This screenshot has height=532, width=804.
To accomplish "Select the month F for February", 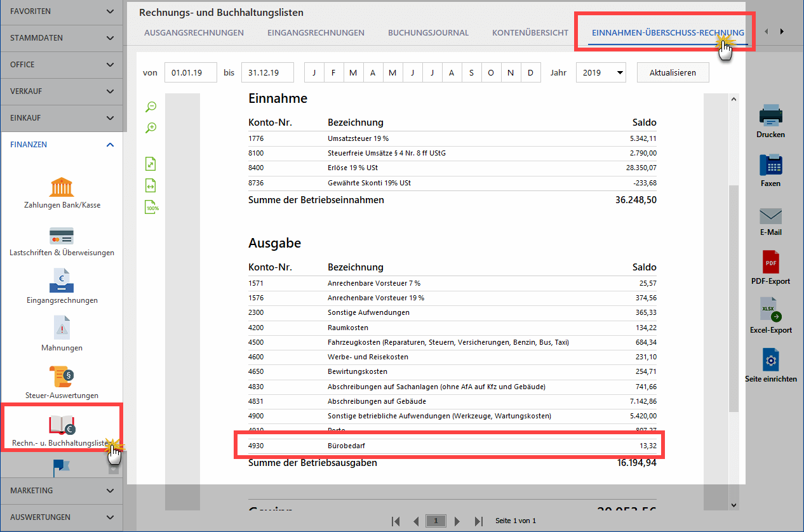I will click(333, 73).
